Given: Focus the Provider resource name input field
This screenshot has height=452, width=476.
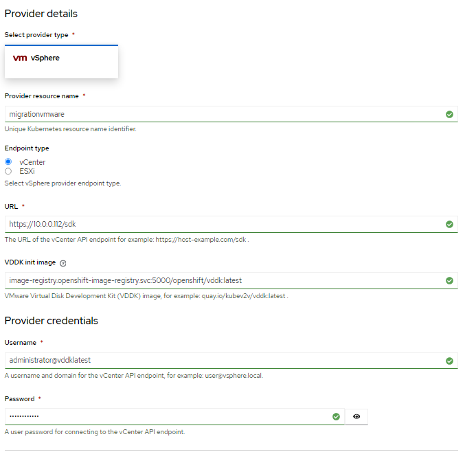Looking at the screenshot, I should (220, 114).
